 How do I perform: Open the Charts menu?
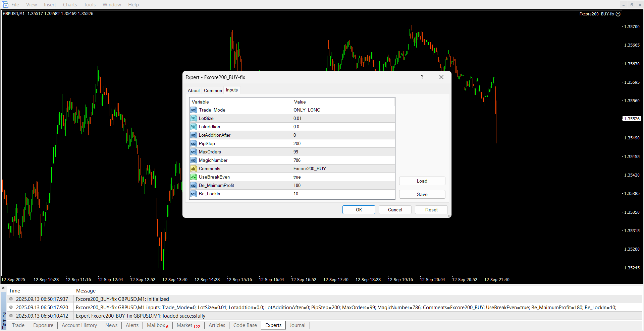coord(70,5)
